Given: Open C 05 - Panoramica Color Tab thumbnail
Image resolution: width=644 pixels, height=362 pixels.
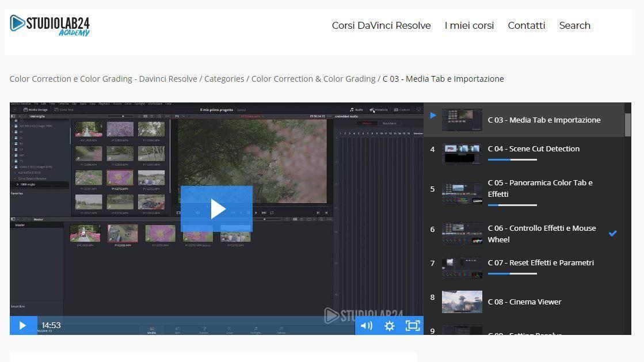Looking at the screenshot, I should click(462, 193).
